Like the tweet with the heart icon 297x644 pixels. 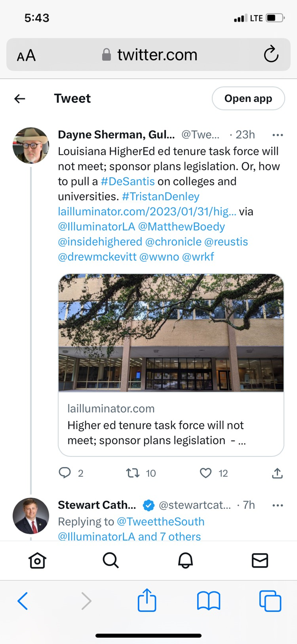pyautogui.click(x=206, y=473)
